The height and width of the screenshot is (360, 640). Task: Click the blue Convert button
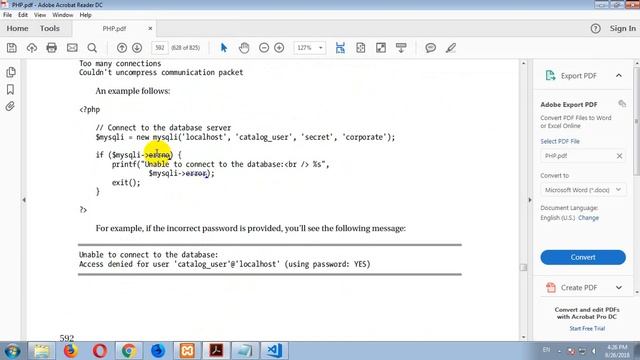coord(583,257)
